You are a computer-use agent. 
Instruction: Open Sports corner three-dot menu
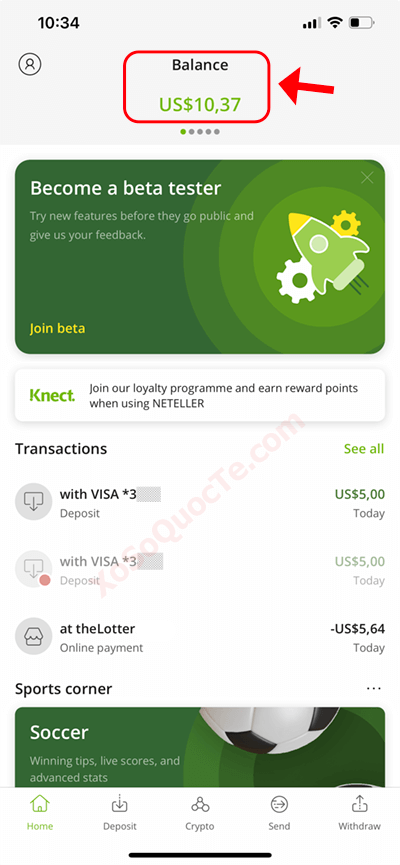coord(374,688)
